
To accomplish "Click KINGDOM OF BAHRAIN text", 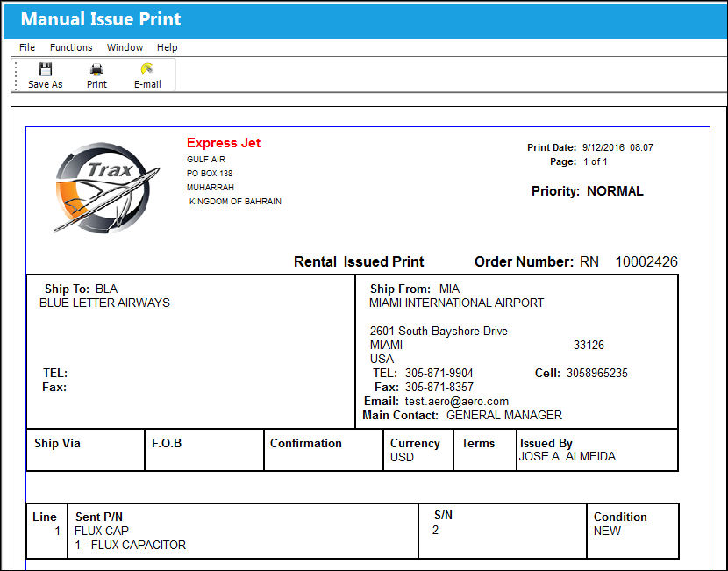I will [x=235, y=202].
